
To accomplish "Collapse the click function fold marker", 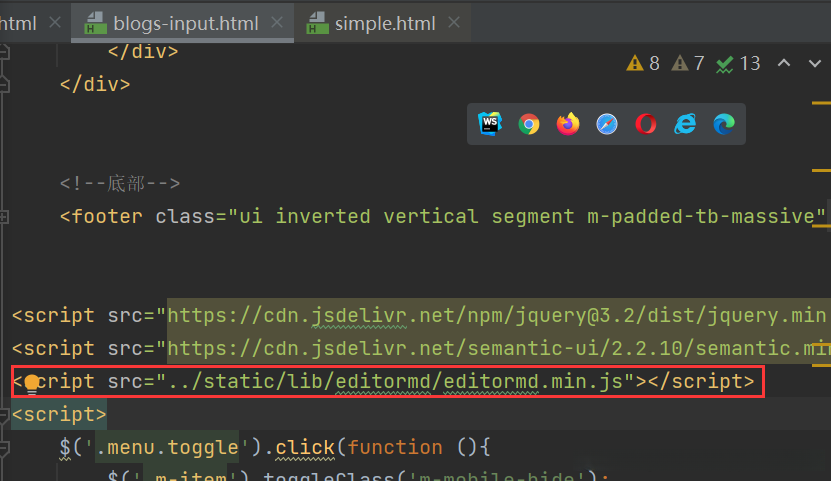I will 4,449.
